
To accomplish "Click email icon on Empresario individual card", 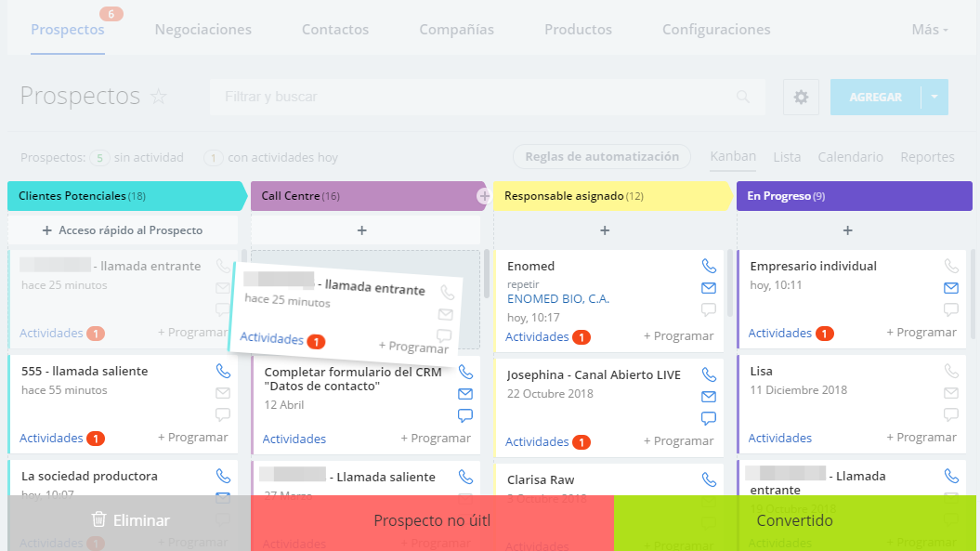I will coord(951,288).
